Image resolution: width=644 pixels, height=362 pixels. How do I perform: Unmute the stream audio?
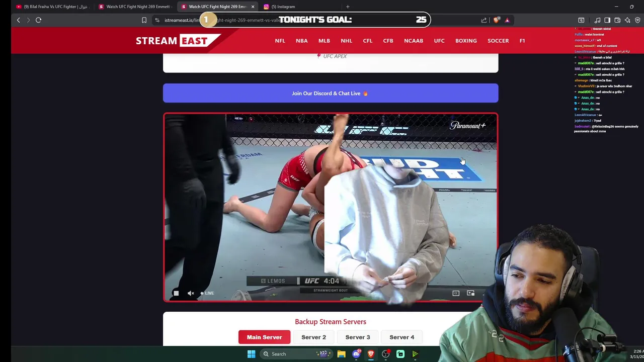[191, 293]
